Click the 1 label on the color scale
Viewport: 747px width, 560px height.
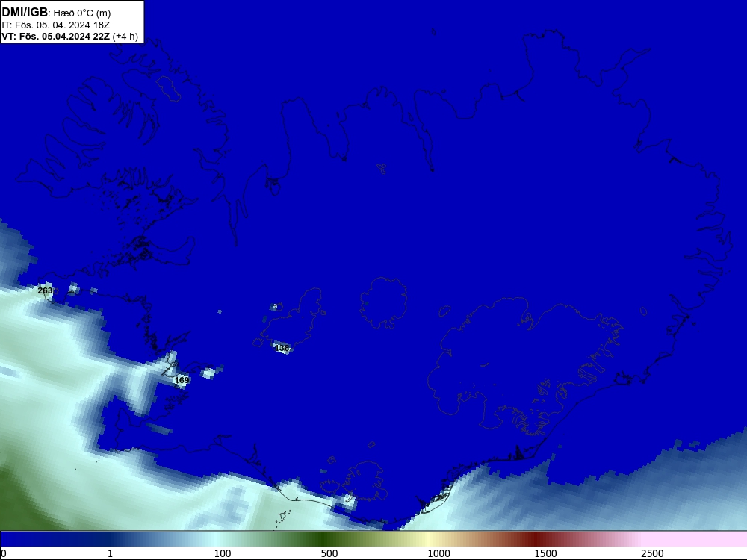(110, 553)
